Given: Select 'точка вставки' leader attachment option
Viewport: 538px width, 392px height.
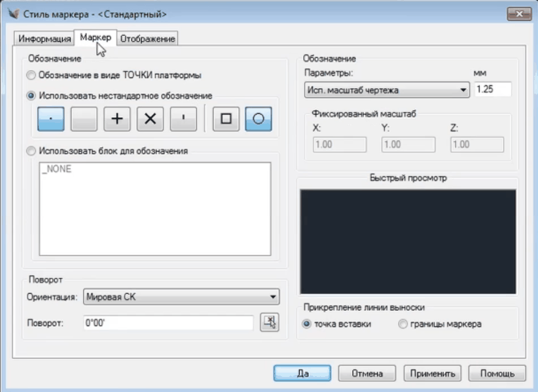Looking at the screenshot, I should [x=306, y=324].
